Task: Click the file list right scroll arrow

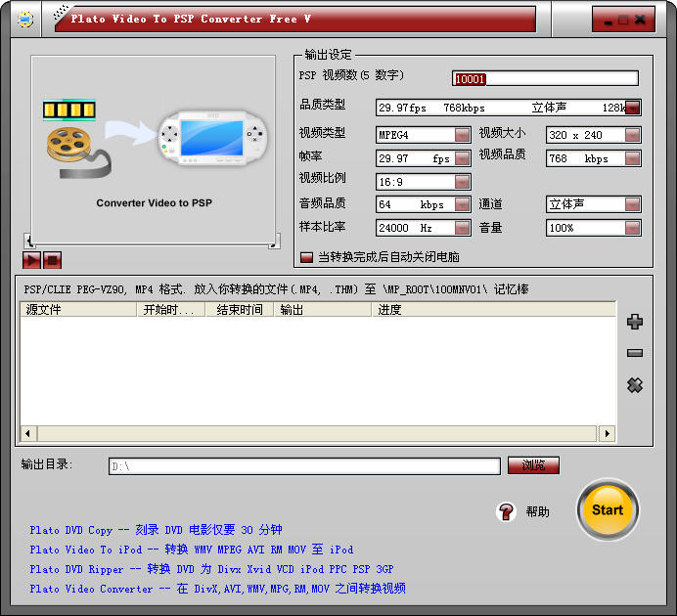Action: pyautogui.click(x=608, y=433)
